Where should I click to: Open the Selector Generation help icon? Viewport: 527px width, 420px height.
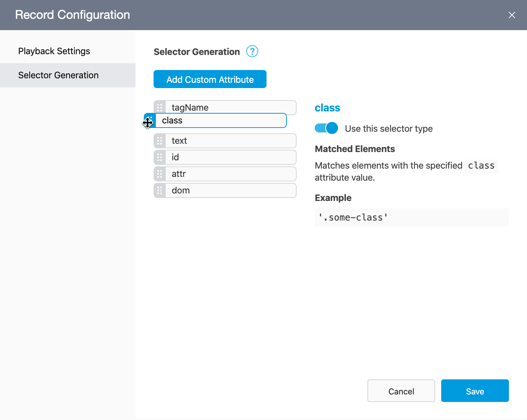point(252,51)
